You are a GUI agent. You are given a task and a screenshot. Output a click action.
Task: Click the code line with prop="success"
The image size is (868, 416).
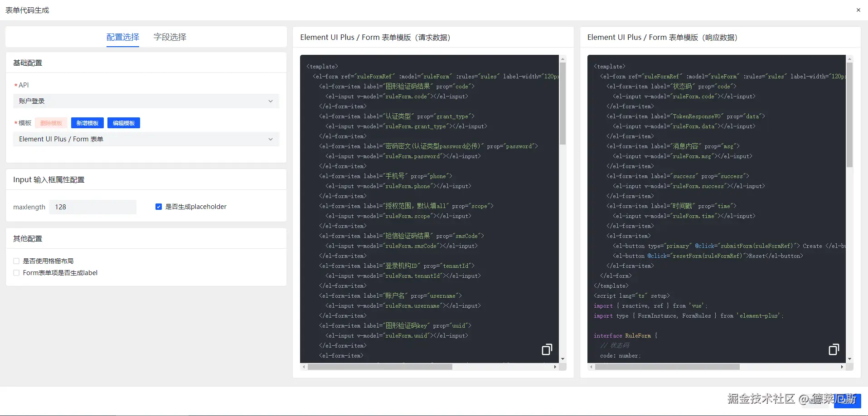click(678, 176)
